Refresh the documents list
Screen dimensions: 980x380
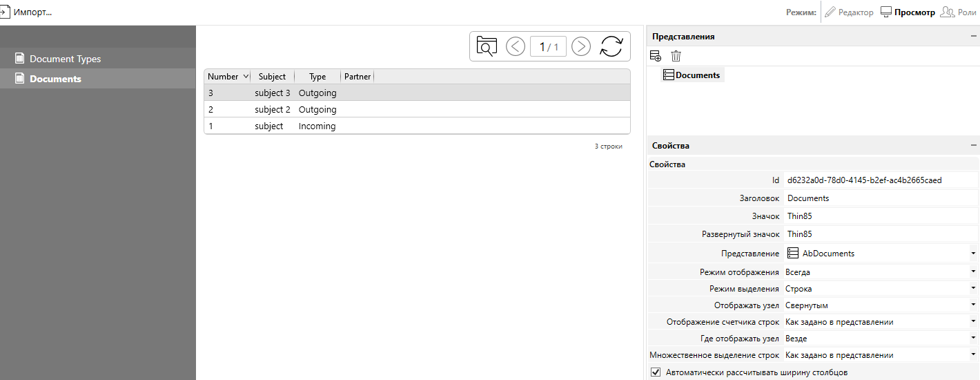click(x=611, y=46)
